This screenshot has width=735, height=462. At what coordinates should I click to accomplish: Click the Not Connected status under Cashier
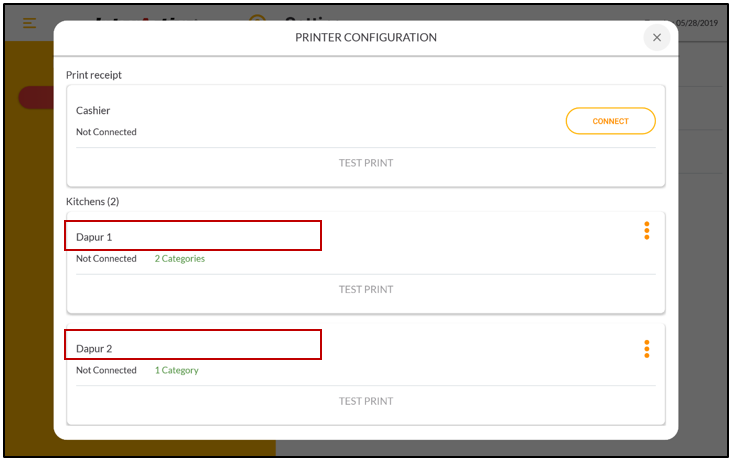click(106, 132)
